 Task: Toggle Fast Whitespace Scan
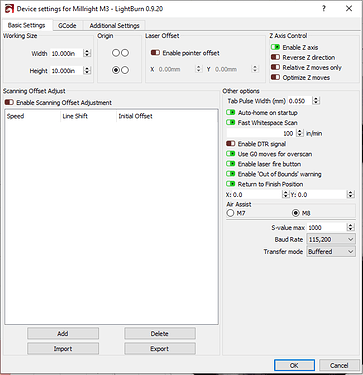(231, 122)
